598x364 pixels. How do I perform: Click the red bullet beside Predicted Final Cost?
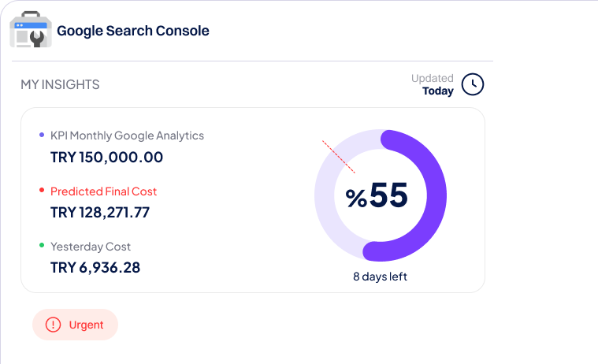pyautogui.click(x=42, y=190)
